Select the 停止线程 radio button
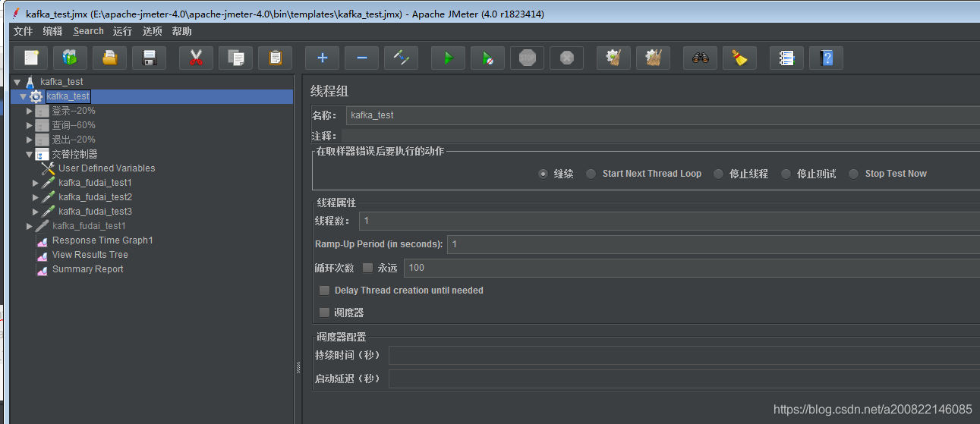 click(718, 174)
